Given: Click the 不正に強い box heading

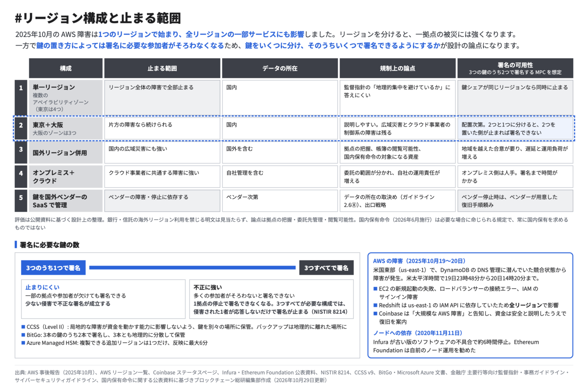Looking at the screenshot, I should (208, 287).
